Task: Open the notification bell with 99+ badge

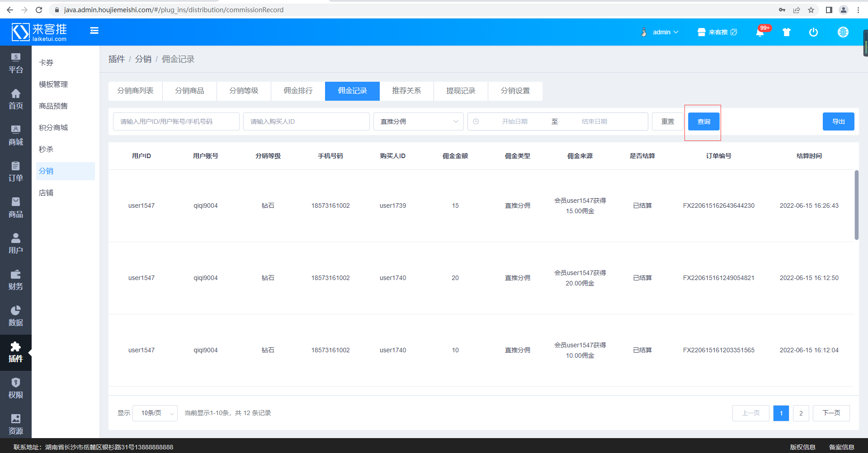Action: [760, 32]
